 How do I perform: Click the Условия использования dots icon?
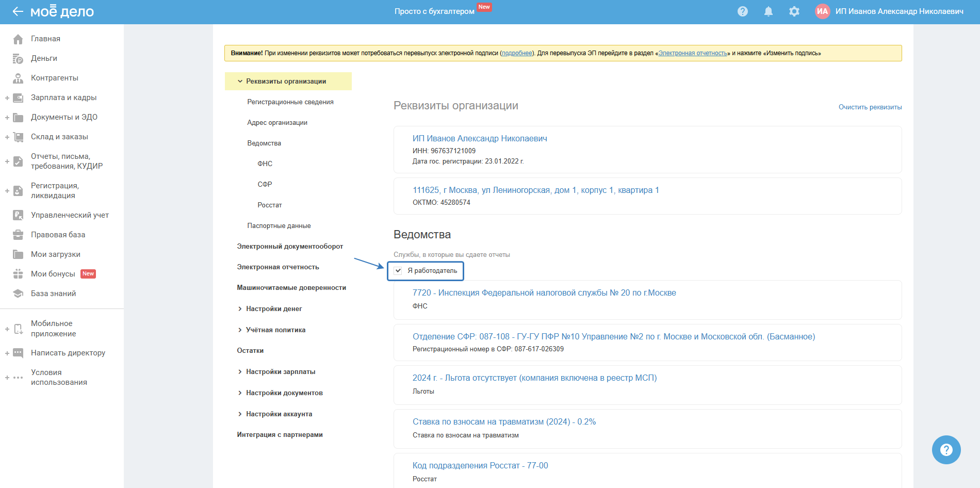(18, 378)
